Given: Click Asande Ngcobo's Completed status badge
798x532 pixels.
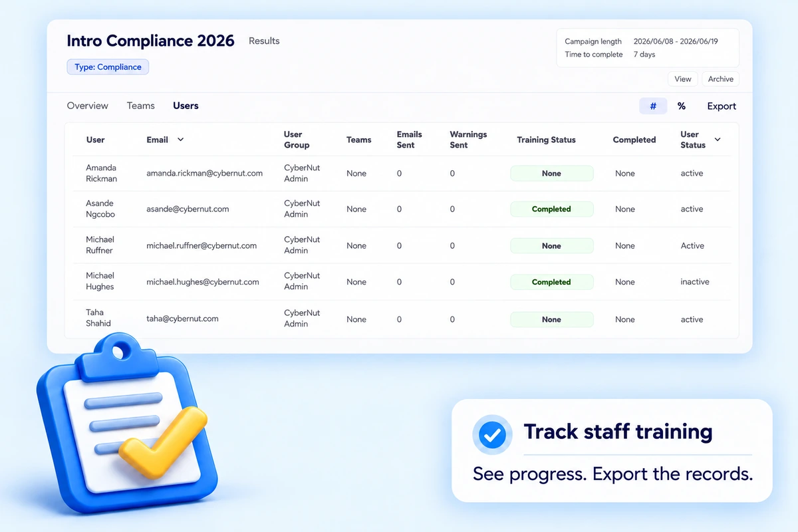Looking at the screenshot, I should [x=551, y=209].
